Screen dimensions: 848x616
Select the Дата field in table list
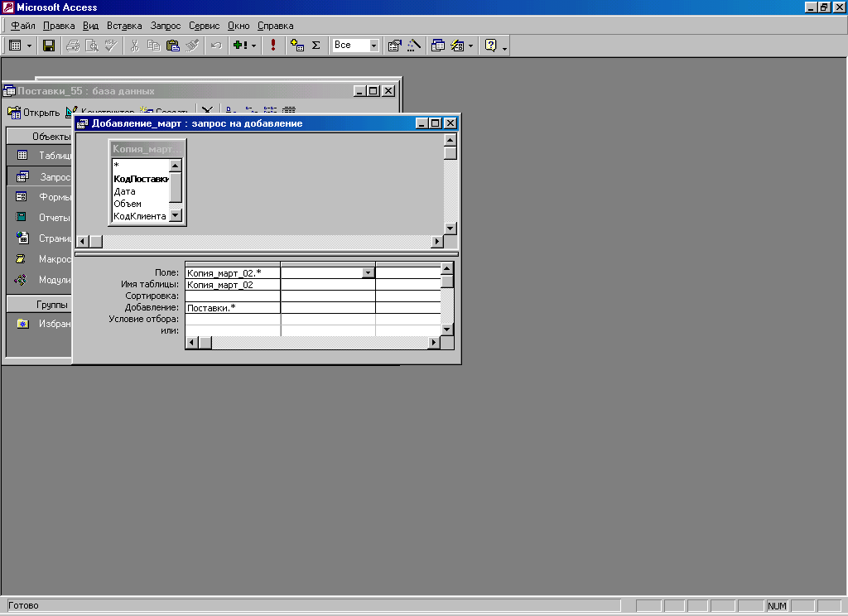tap(124, 191)
